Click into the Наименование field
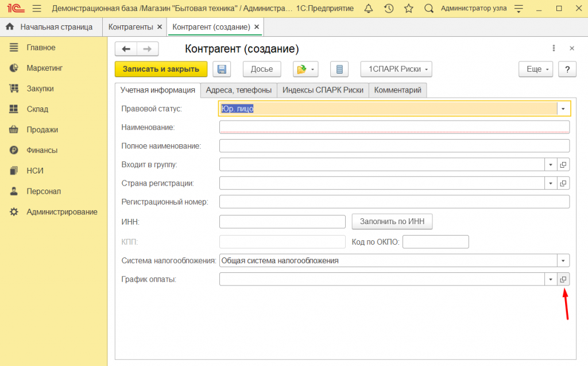 (x=394, y=127)
